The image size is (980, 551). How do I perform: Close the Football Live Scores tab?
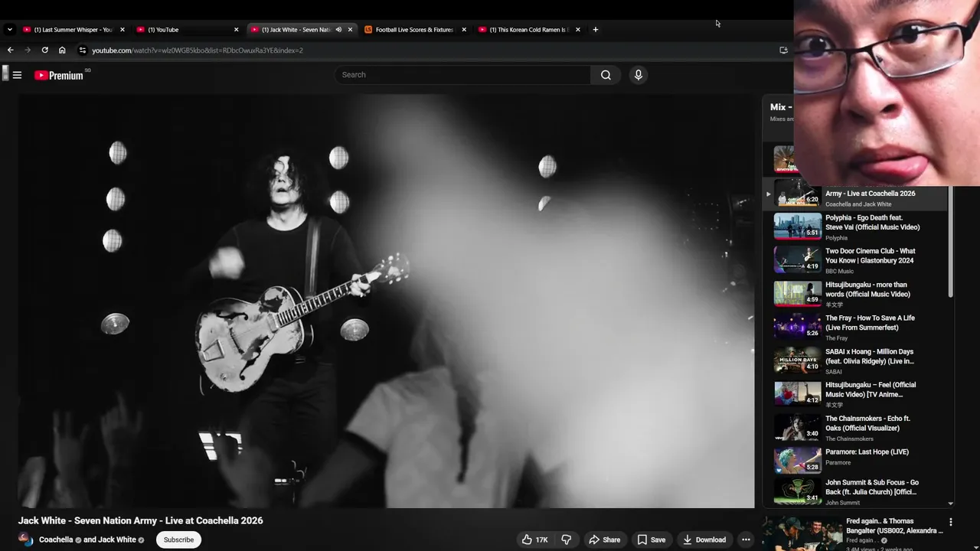464,30
